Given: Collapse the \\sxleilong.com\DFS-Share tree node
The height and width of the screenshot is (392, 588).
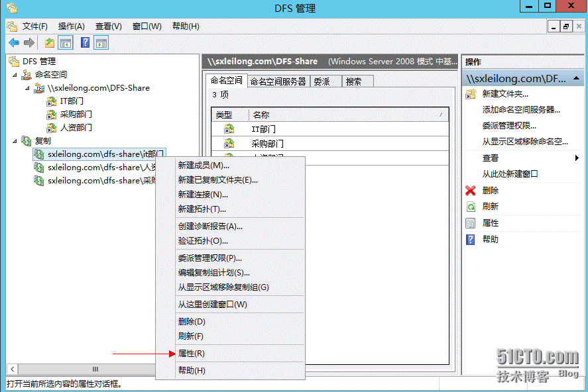Looking at the screenshot, I should pos(27,88).
